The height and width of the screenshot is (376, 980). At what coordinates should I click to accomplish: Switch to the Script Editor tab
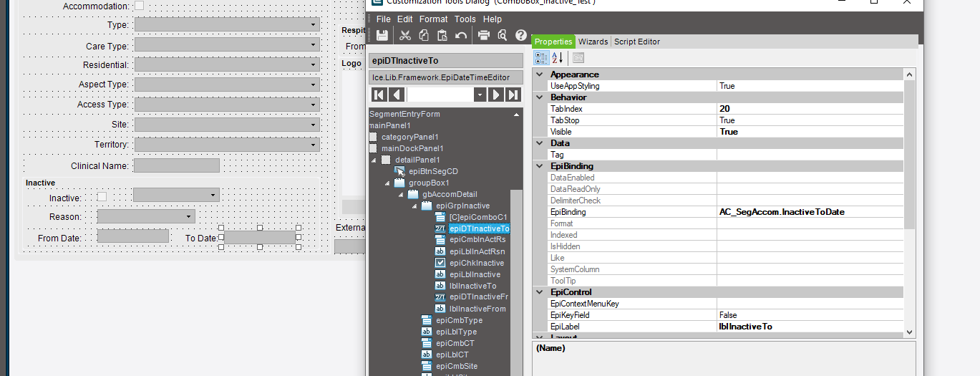(637, 42)
